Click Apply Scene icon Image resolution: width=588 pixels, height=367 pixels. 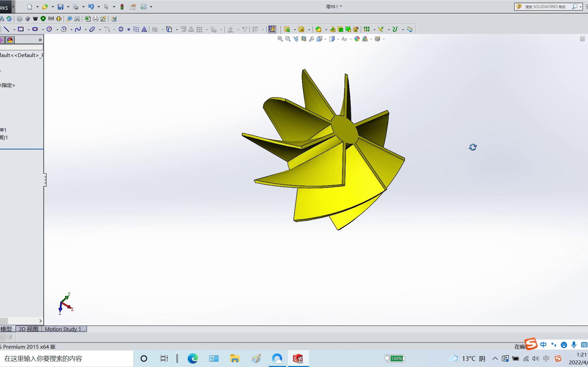click(x=365, y=39)
